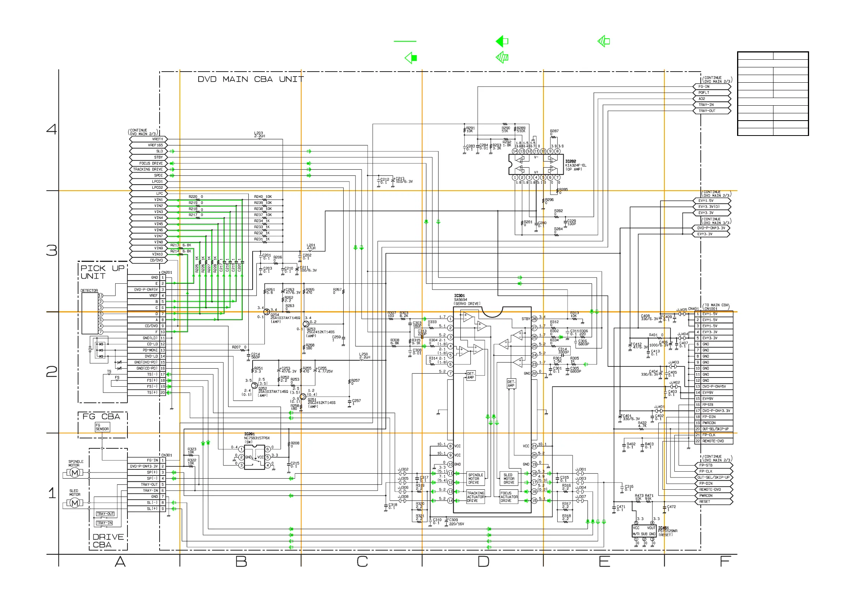Click the row number 4 marker

coord(52,129)
